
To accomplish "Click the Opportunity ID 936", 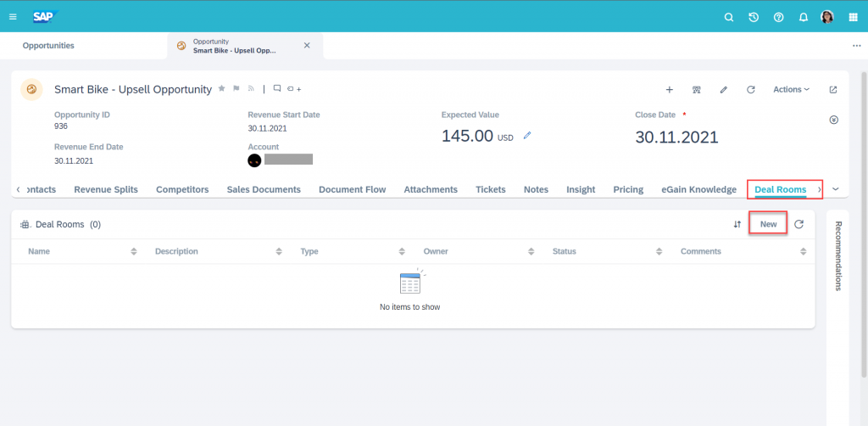I will (61, 126).
